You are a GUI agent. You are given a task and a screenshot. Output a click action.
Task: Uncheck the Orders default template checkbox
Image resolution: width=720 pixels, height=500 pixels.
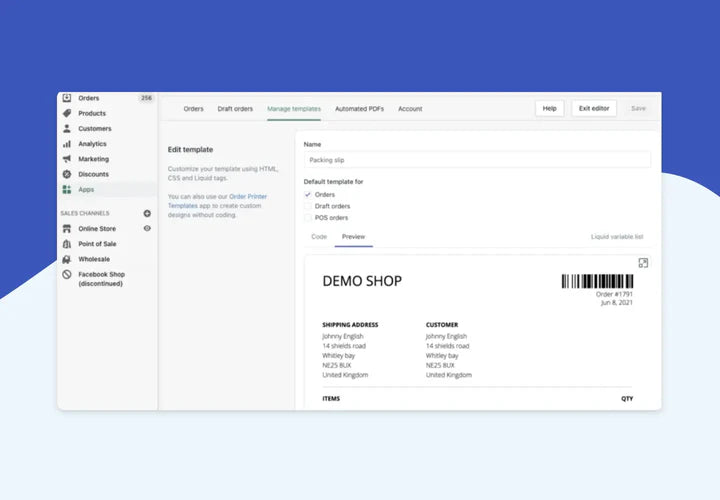click(x=308, y=194)
